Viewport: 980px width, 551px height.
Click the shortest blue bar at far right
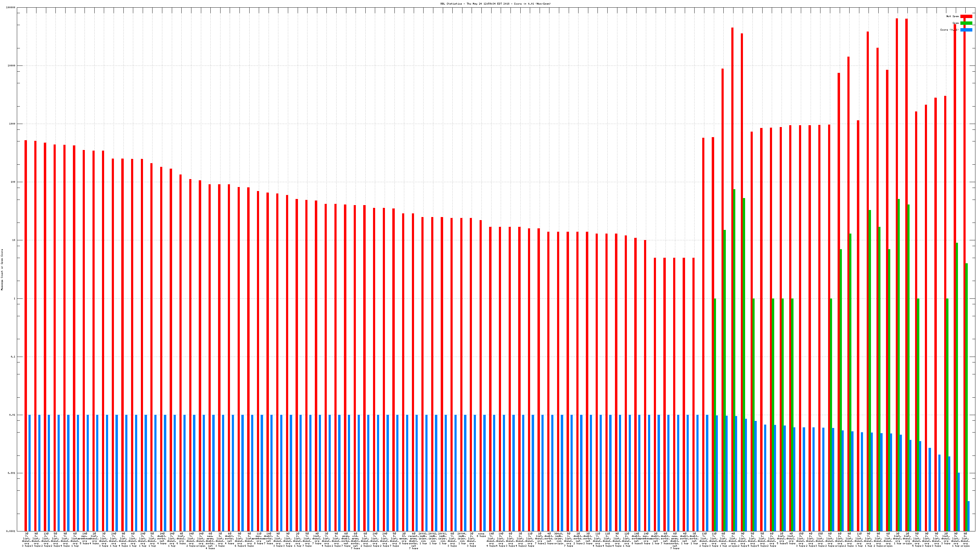(x=969, y=516)
